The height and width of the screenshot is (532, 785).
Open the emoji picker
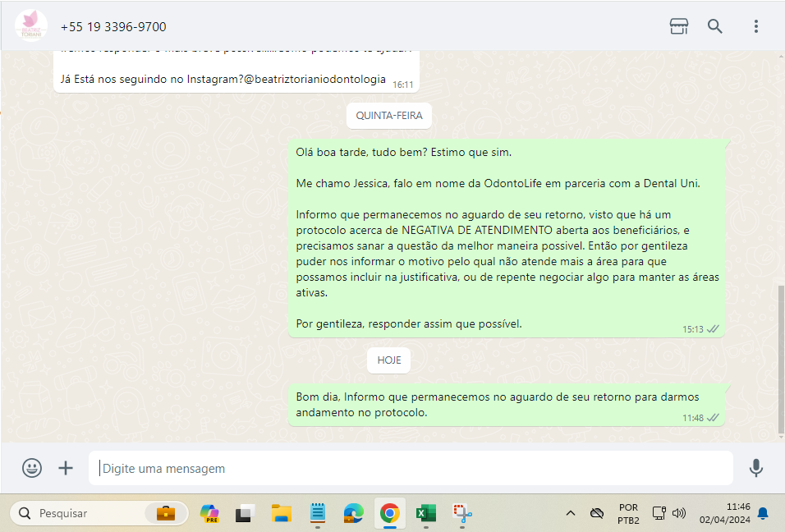32,468
